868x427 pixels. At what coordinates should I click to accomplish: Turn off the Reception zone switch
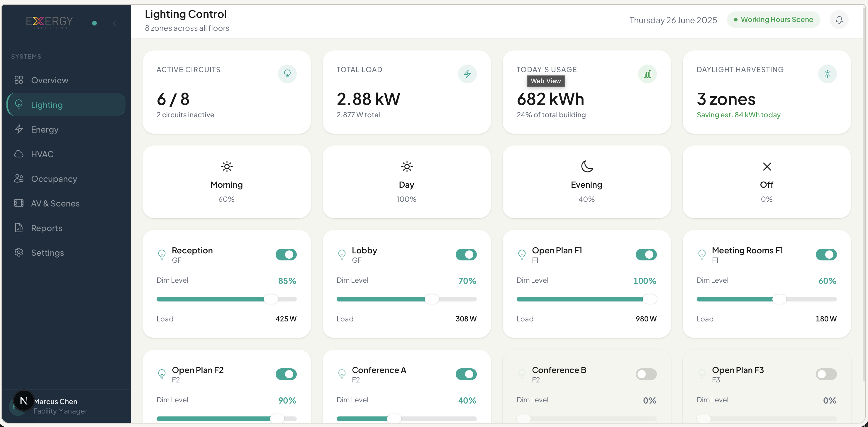(286, 255)
